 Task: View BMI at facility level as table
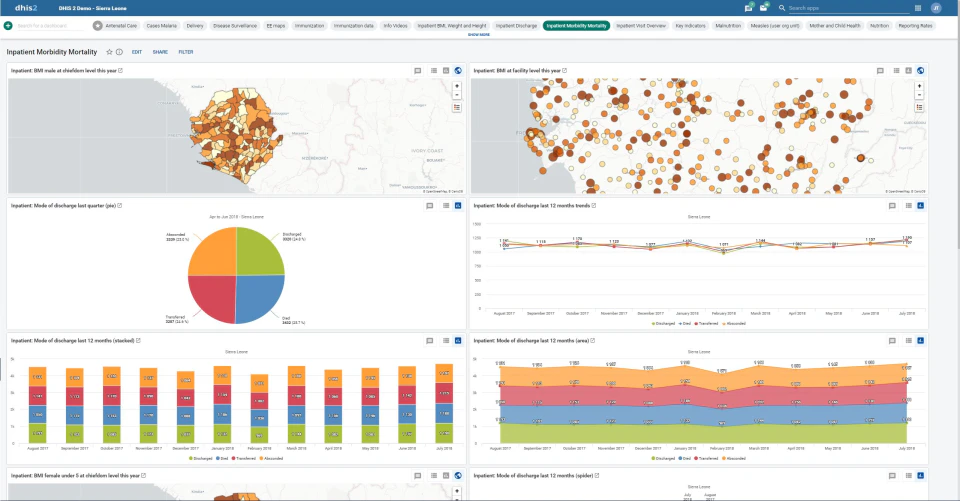[894, 71]
